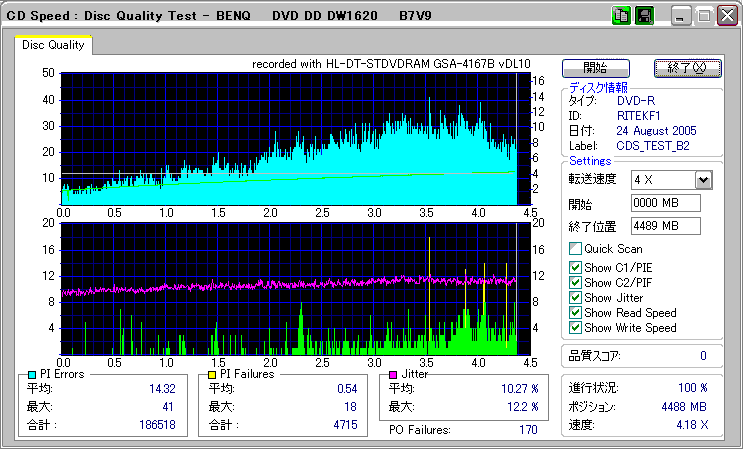Close the Disc Quality Test window
Screen dimensions: 743x449
[727, 16]
